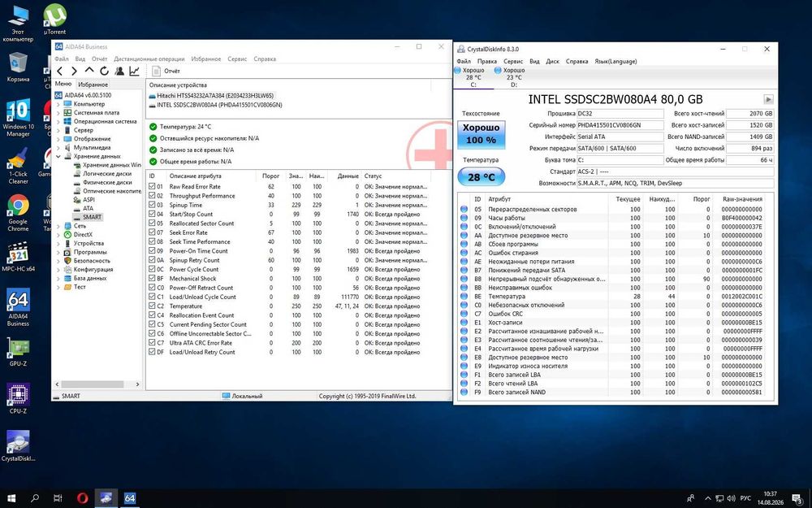This screenshot has height=508, width=812.
Task: Select INTEL SSDSC2BW080A4 device in AIDA64
Action: (x=219, y=105)
